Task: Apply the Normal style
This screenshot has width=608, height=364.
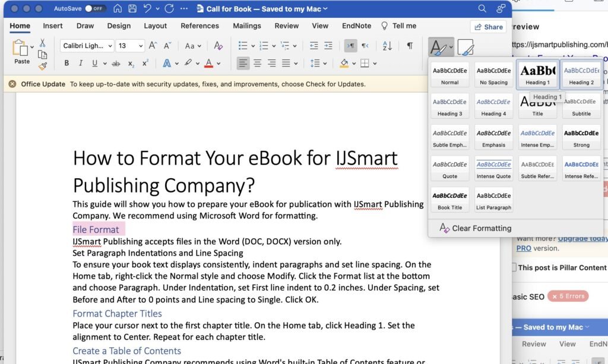Action: point(450,75)
